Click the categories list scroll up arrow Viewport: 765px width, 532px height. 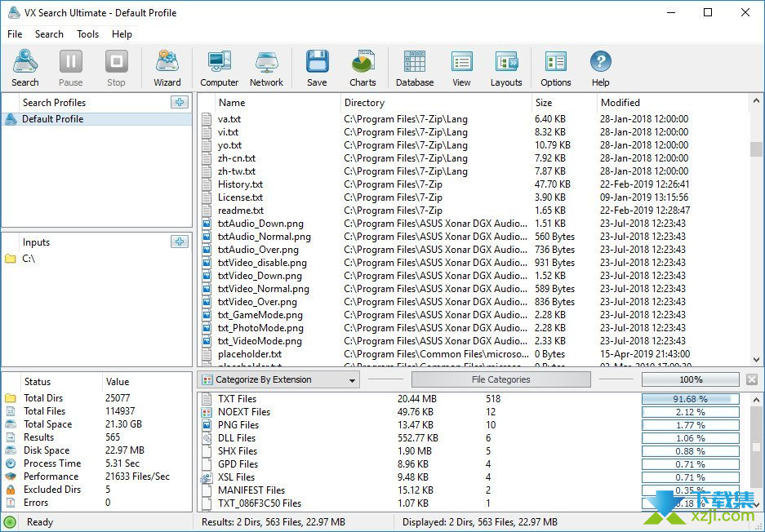pyautogui.click(x=756, y=399)
